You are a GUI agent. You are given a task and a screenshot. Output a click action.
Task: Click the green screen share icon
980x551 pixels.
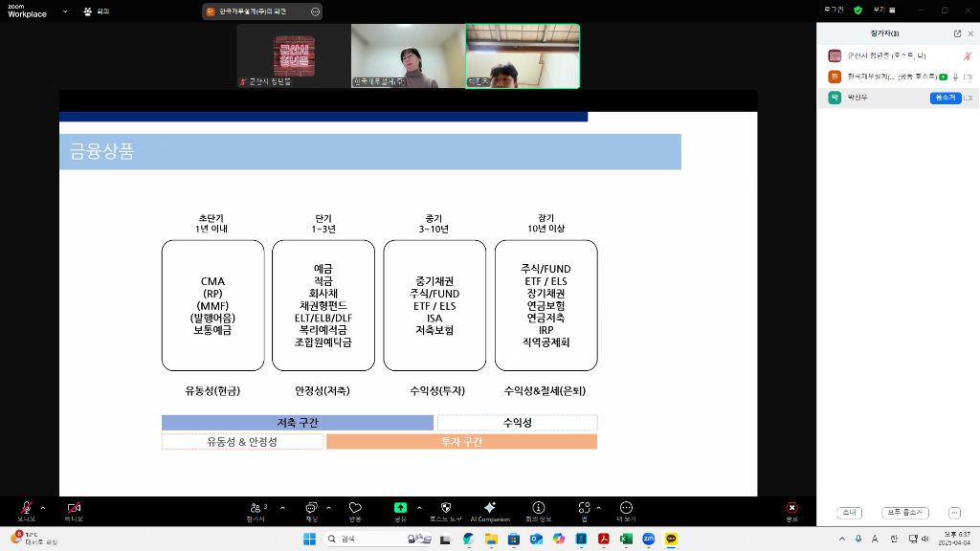tap(400, 507)
